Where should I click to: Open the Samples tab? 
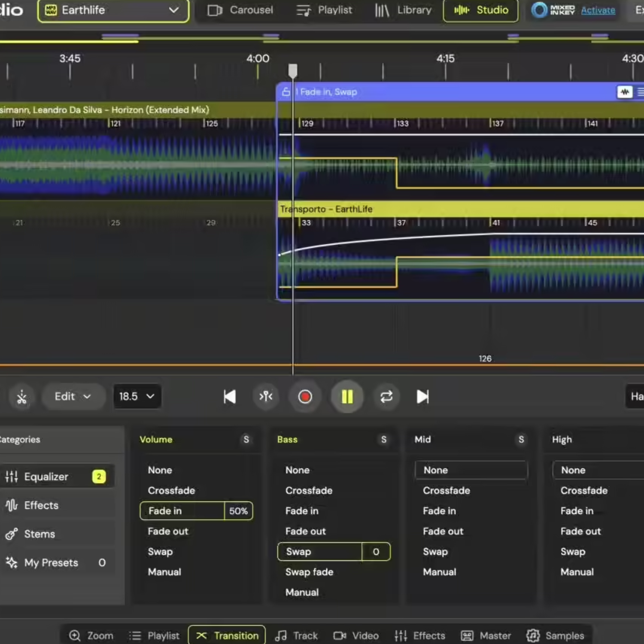555,635
